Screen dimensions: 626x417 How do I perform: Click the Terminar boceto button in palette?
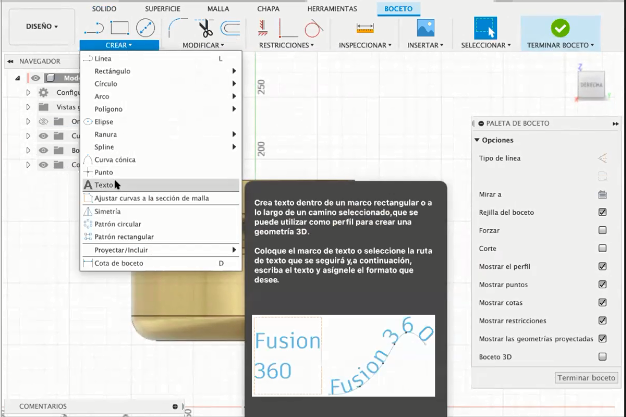click(586, 378)
